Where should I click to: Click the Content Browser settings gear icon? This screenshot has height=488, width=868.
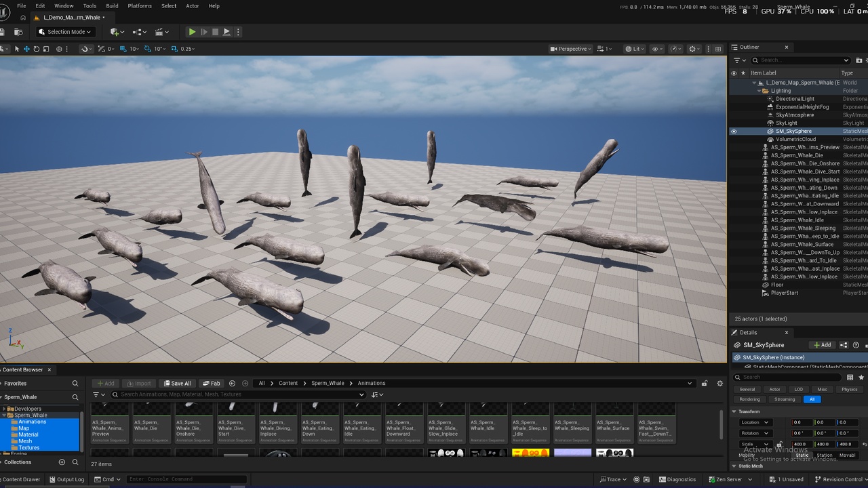[x=719, y=384]
